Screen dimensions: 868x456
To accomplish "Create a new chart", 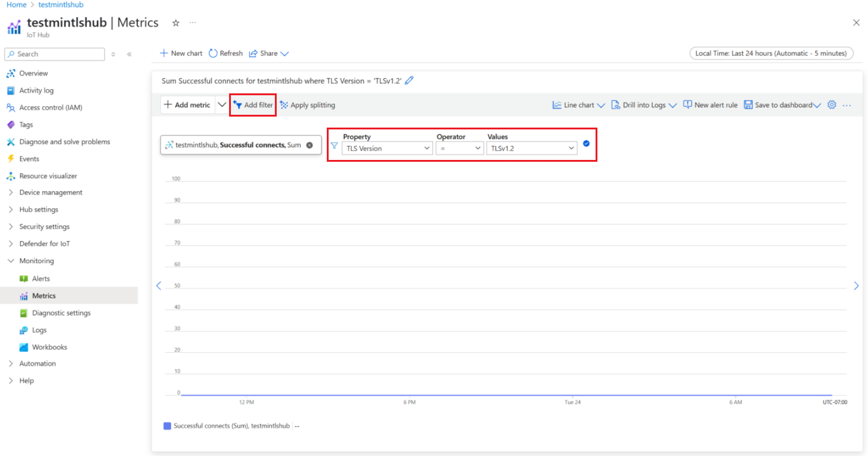I will click(x=180, y=53).
